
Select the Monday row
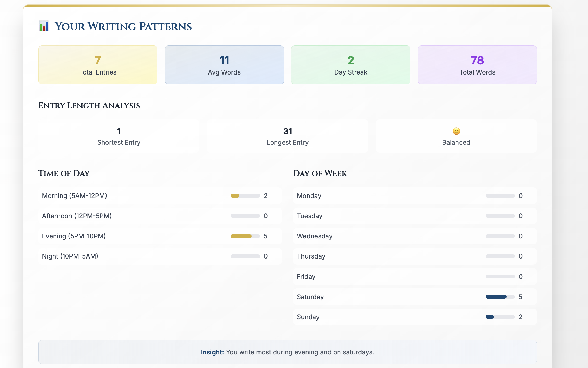click(x=415, y=196)
